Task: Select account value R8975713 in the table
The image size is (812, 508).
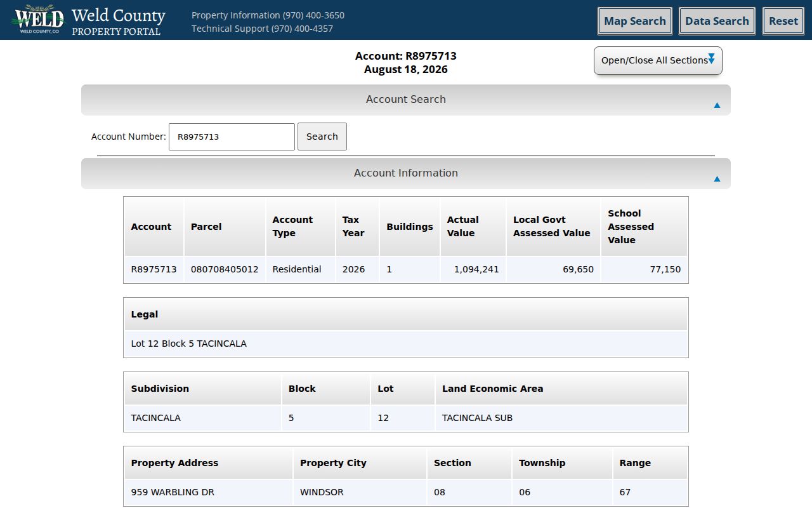Action: click(x=154, y=269)
